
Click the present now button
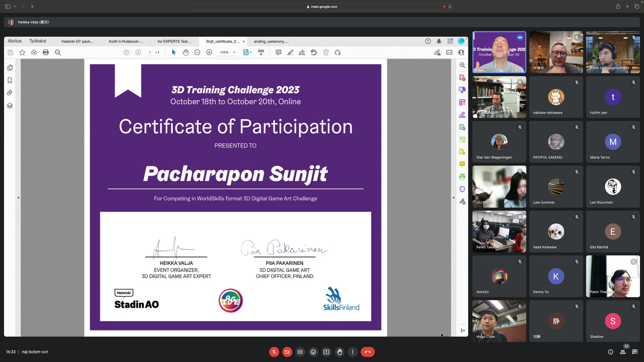(x=326, y=352)
